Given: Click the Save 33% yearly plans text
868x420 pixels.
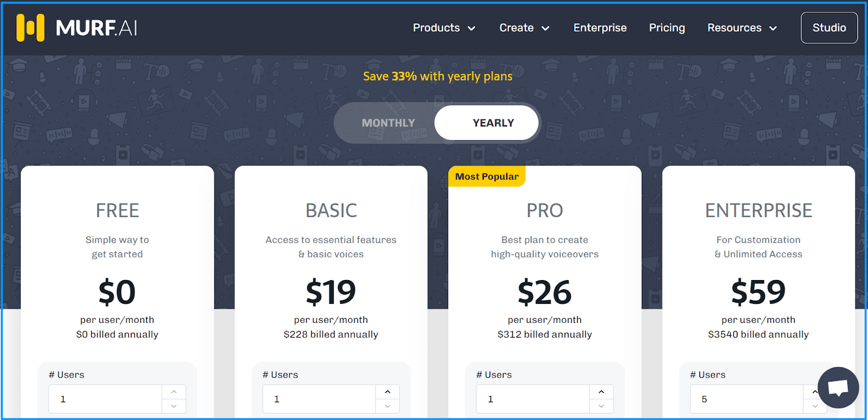Looking at the screenshot, I should click(437, 77).
